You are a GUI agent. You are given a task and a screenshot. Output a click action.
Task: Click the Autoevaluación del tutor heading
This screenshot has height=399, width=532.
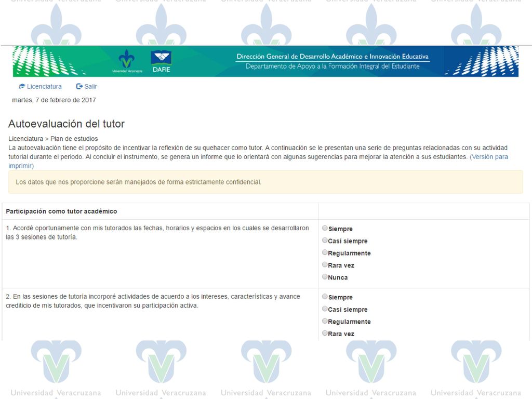click(66, 124)
